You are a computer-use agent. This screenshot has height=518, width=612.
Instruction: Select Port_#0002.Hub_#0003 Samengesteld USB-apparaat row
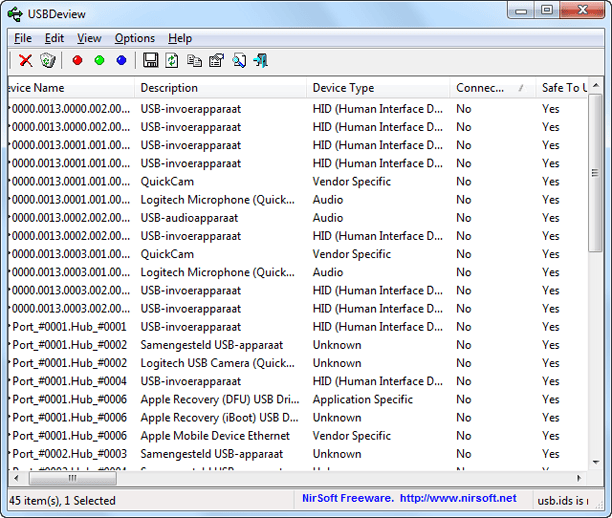coord(297,454)
